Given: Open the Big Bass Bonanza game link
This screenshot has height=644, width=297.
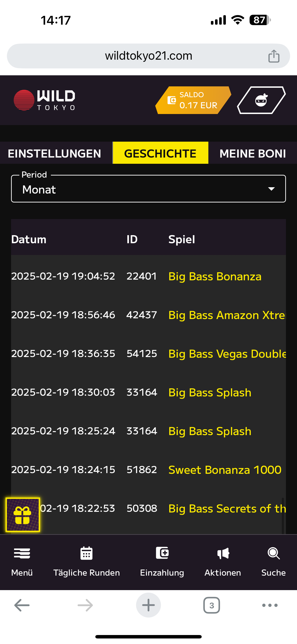Looking at the screenshot, I should click(215, 276).
